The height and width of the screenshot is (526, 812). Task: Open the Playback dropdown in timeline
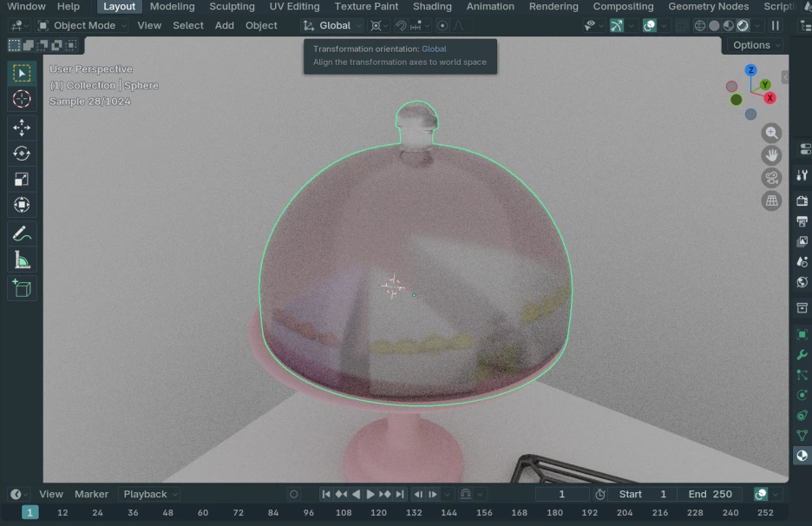point(149,494)
